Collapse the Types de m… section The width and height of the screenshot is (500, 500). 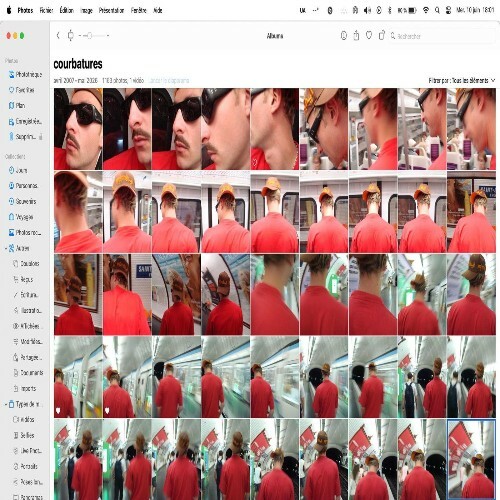point(6,404)
